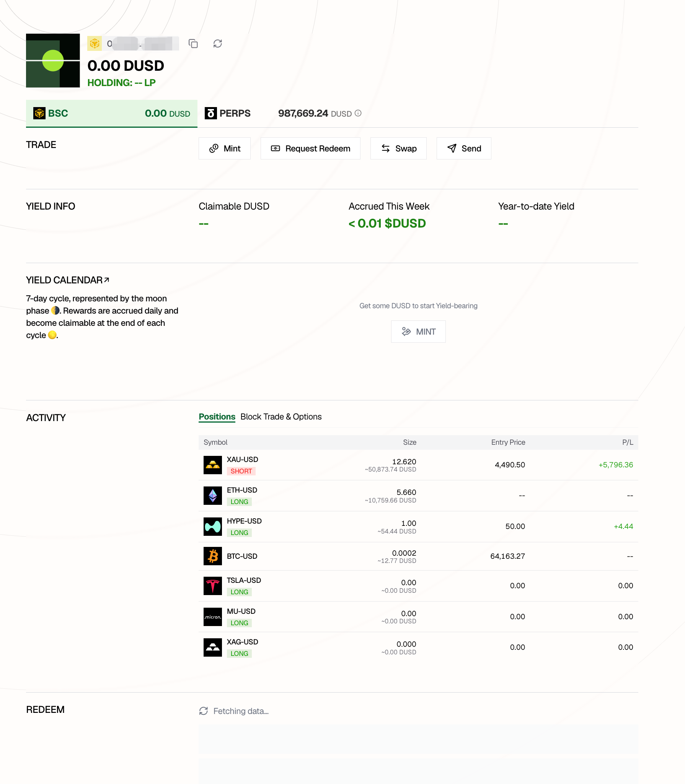
Task: Click the LONG badge on ETH-USD
Action: (x=239, y=502)
